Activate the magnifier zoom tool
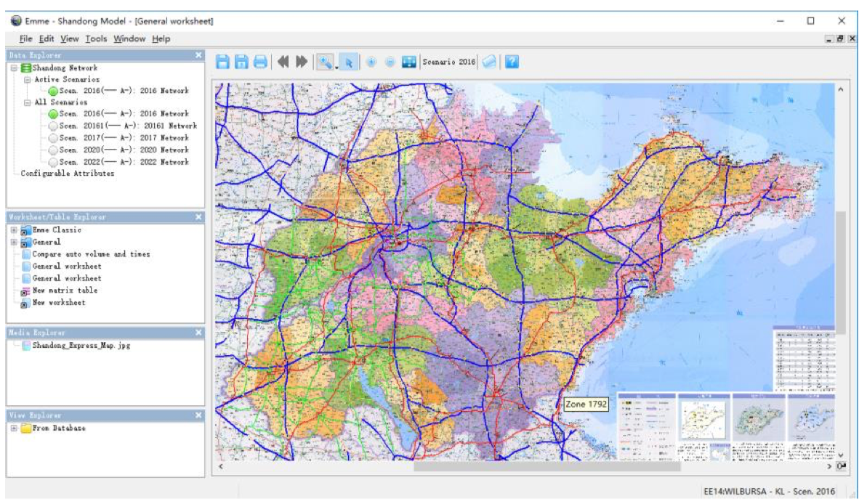The width and height of the screenshot is (859, 504). (325, 62)
